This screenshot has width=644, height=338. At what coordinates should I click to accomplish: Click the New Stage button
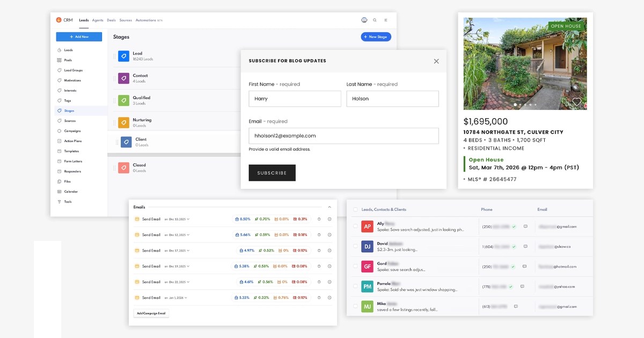coord(376,36)
